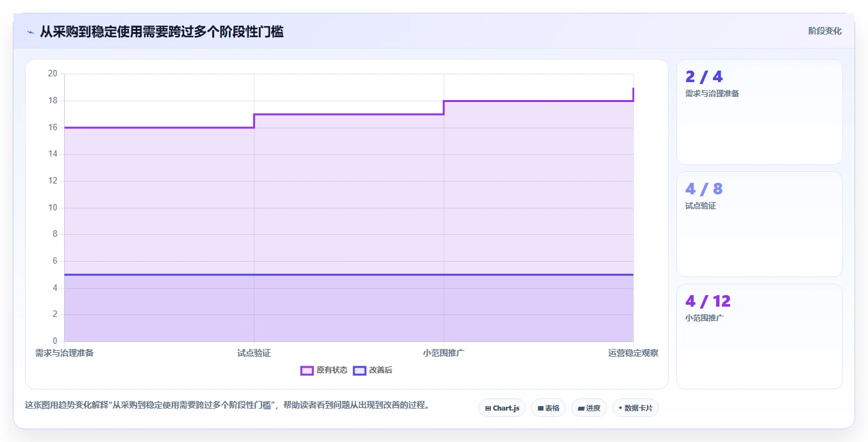Click the 表格 tag pill
This screenshot has width=868, height=442.
(x=548, y=408)
